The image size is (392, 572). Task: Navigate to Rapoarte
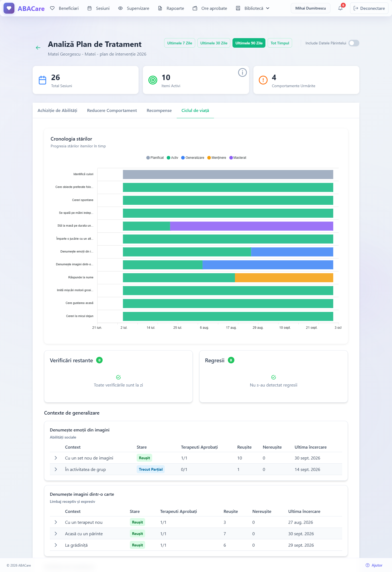point(171,8)
